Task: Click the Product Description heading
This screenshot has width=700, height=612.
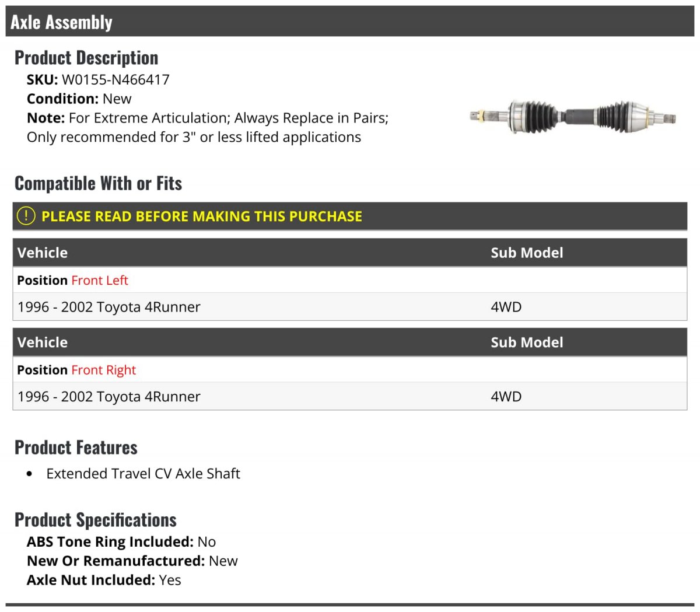Action: point(86,58)
